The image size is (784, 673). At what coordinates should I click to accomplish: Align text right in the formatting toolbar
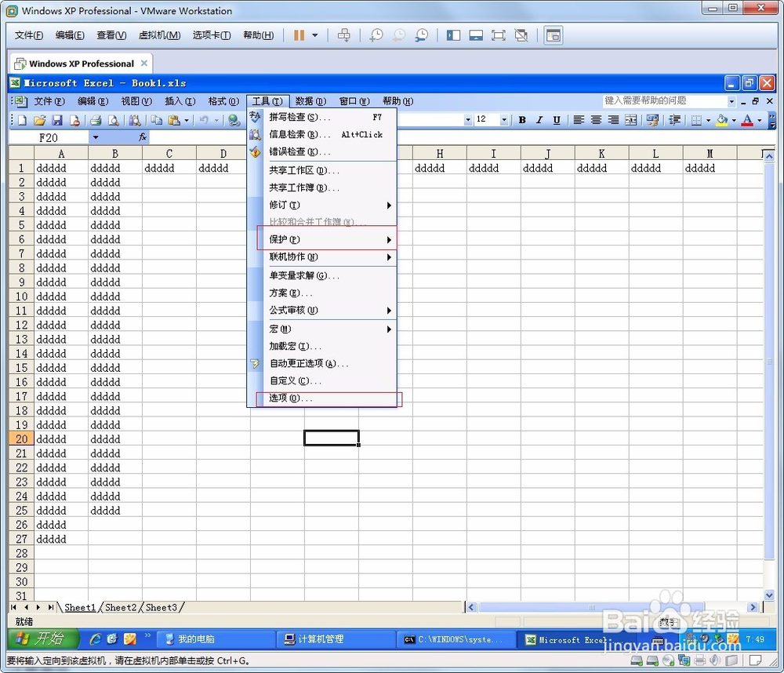click(x=614, y=119)
